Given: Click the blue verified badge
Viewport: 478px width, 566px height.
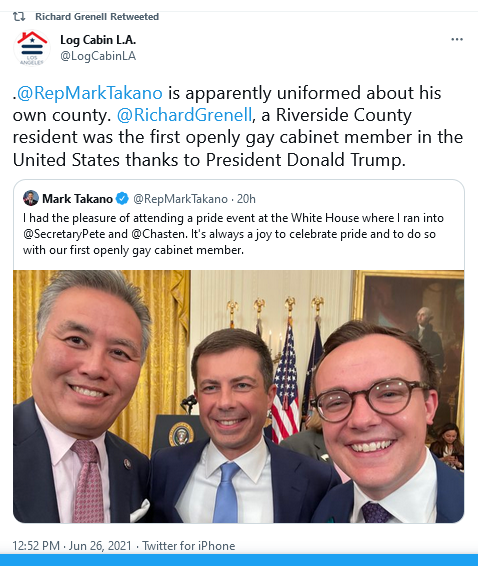Looking at the screenshot, I should coord(122,199).
